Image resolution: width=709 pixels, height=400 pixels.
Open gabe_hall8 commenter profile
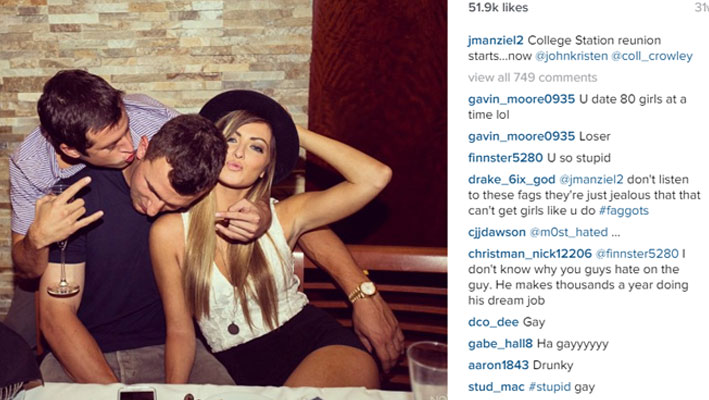(x=500, y=344)
